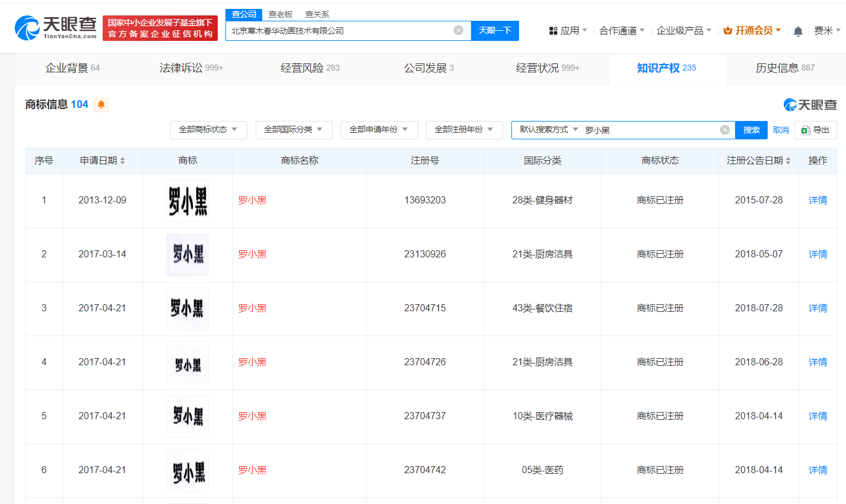Open 详情 for trademark 23704742
The width and height of the screenshot is (846, 504).
(818, 470)
